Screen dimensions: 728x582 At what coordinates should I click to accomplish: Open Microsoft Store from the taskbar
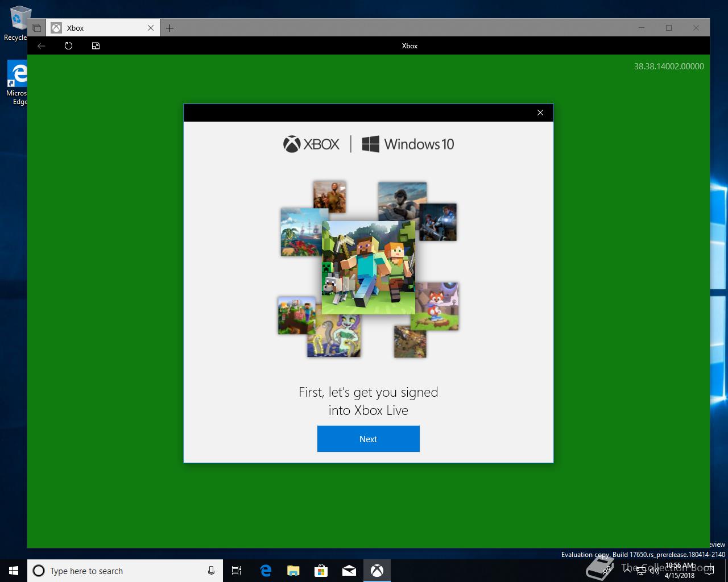[x=321, y=571]
